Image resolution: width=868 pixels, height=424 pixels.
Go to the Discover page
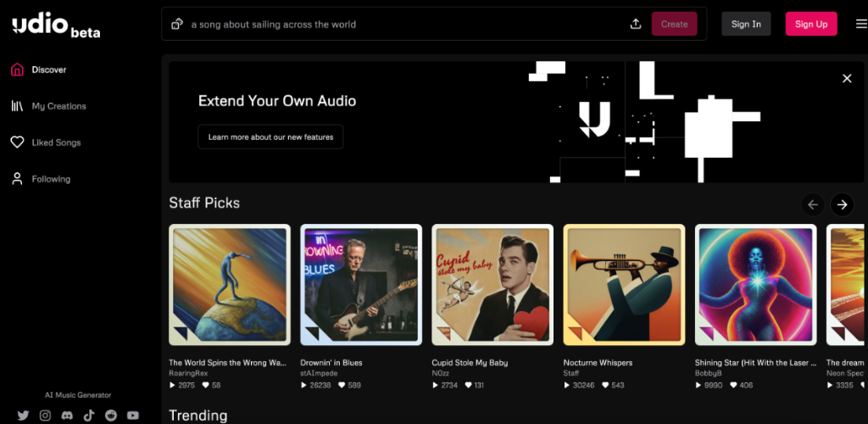(x=48, y=70)
